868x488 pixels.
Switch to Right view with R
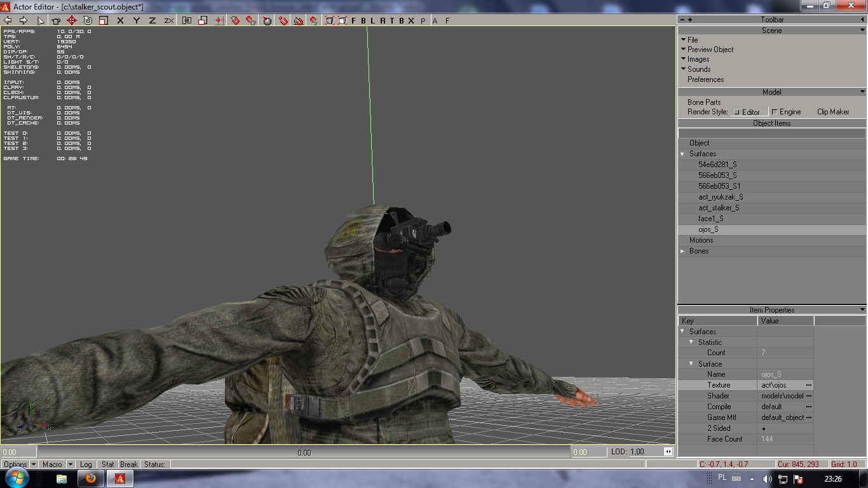(383, 20)
